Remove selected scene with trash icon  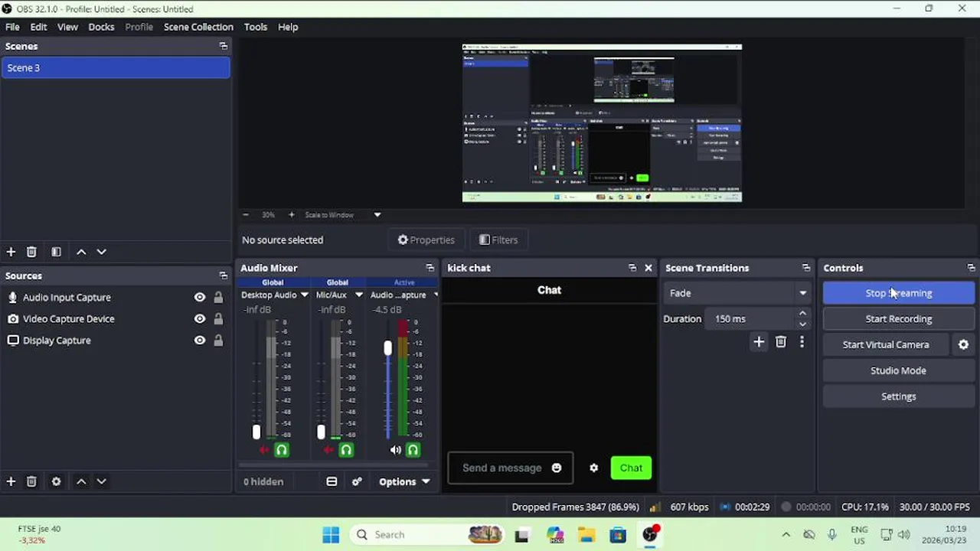[31, 252]
